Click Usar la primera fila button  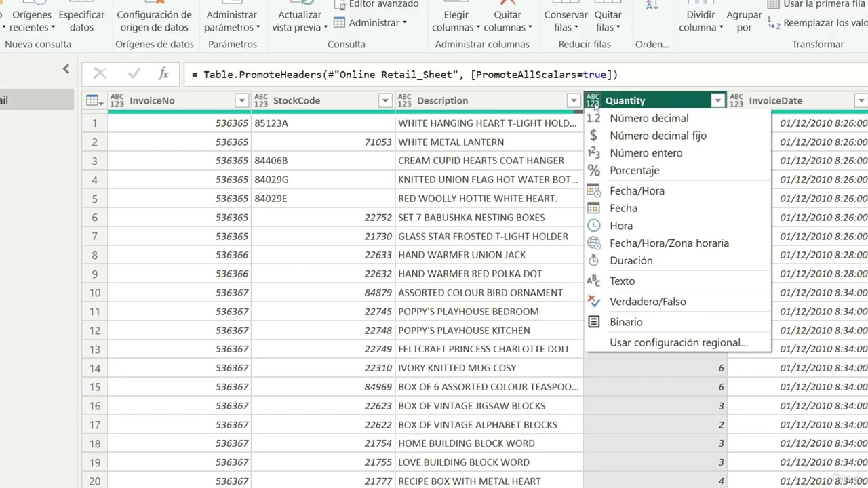tap(817, 4)
